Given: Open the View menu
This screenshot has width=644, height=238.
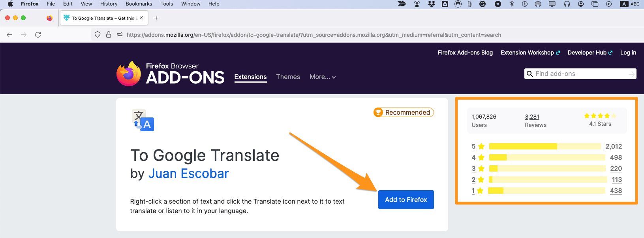Looking at the screenshot, I should (x=86, y=4).
